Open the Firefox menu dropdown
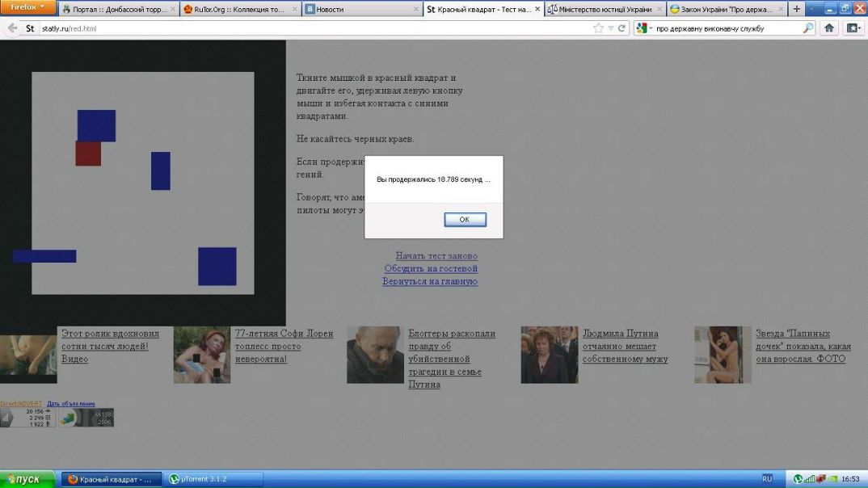Image resolution: width=868 pixels, height=488 pixels. click(28, 7)
